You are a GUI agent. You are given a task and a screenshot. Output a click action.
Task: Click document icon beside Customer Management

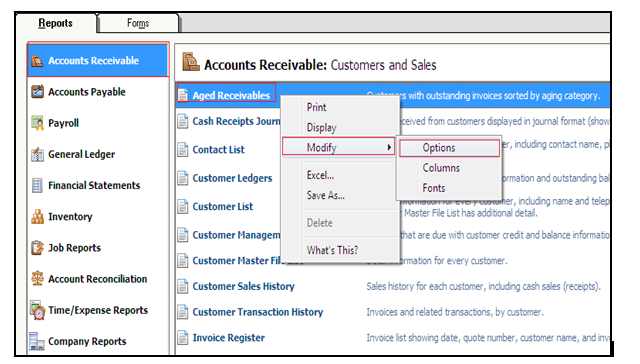pos(183,235)
